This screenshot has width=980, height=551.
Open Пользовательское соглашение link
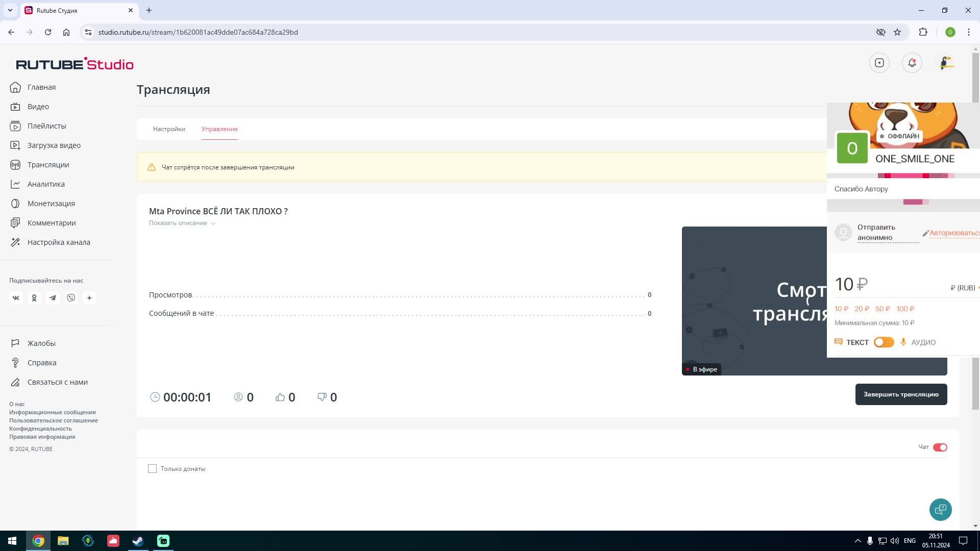(54, 420)
